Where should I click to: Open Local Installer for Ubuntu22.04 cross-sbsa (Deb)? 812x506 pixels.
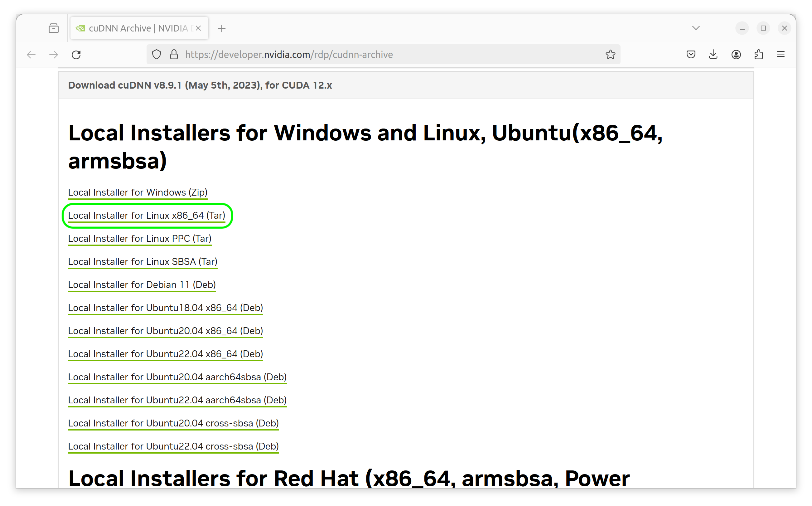pos(174,446)
